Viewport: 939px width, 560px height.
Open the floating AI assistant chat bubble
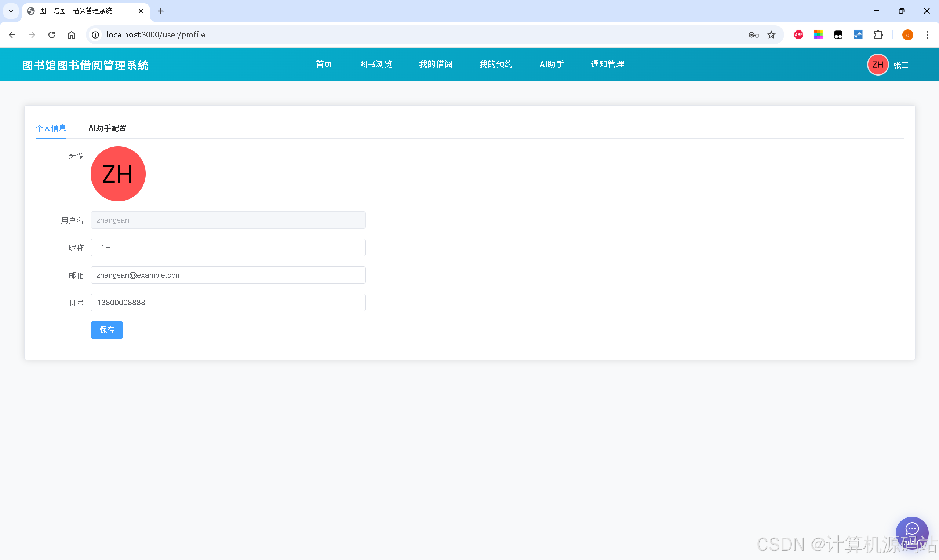click(911, 532)
